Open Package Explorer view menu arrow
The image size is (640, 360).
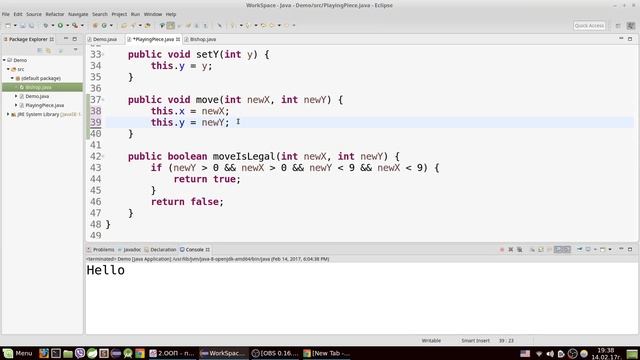(76, 50)
